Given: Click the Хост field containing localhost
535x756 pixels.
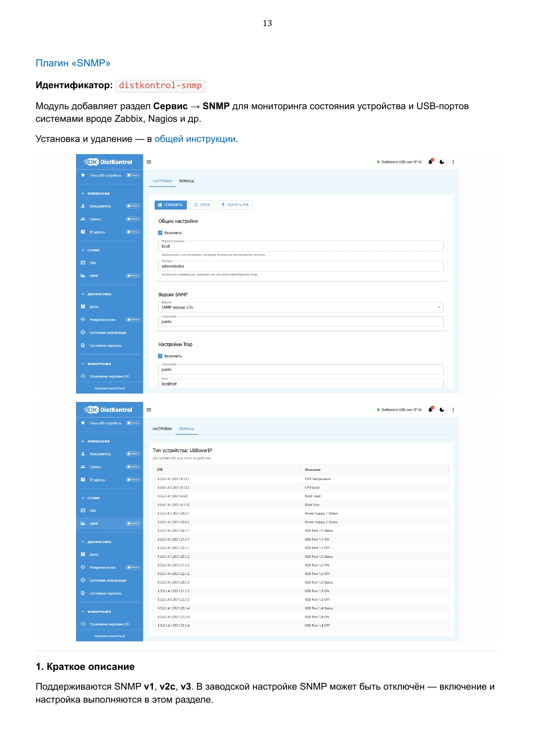Looking at the screenshot, I should click(301, 383).
